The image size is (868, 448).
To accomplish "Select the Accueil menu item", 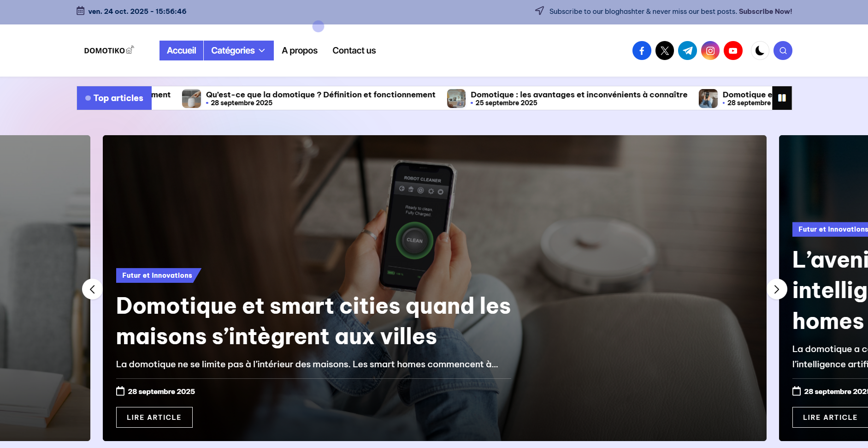I will 181,51.
